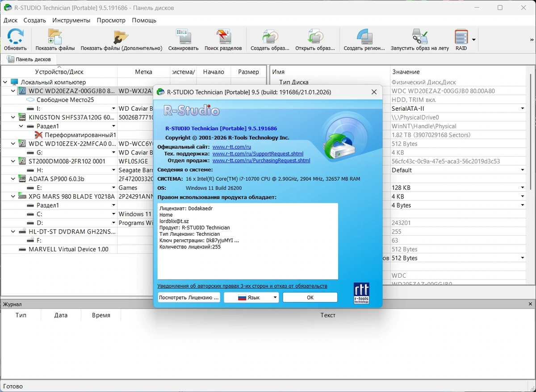Click the Посмотреть Лицензию button
Image resolution: width=536 pixels, height=392 pixels.
[189, 297]
